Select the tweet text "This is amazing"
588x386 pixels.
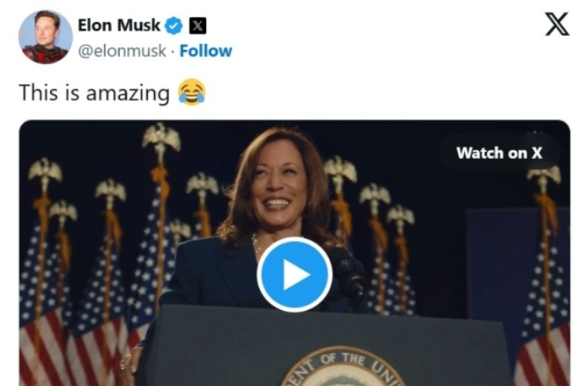point(94,94)
